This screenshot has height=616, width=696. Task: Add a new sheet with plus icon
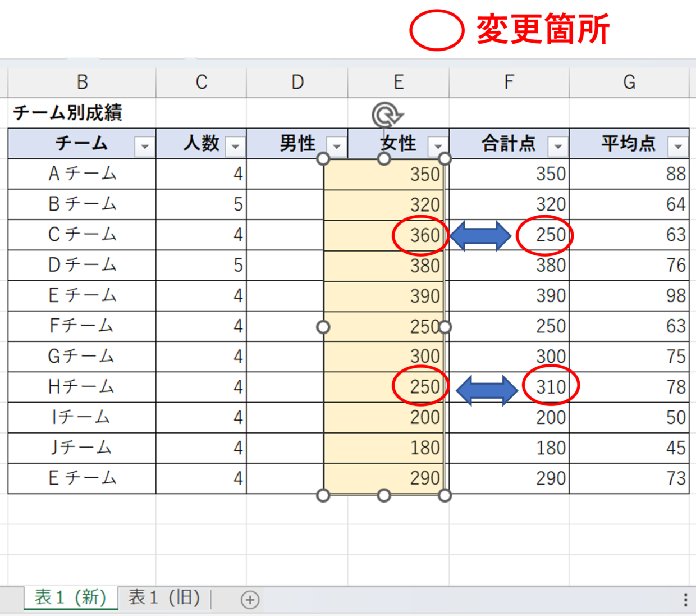pos(250,599)
